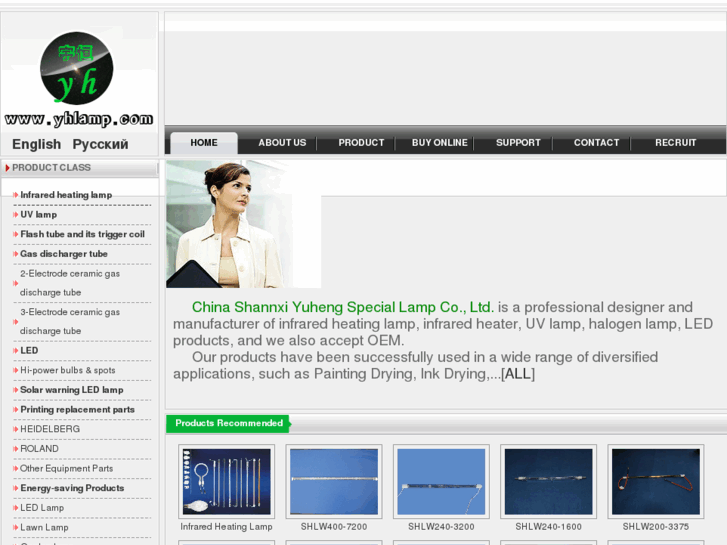Open Hi-power bulbs & spots
Screen dimensions: 727x545
[68, 370]
